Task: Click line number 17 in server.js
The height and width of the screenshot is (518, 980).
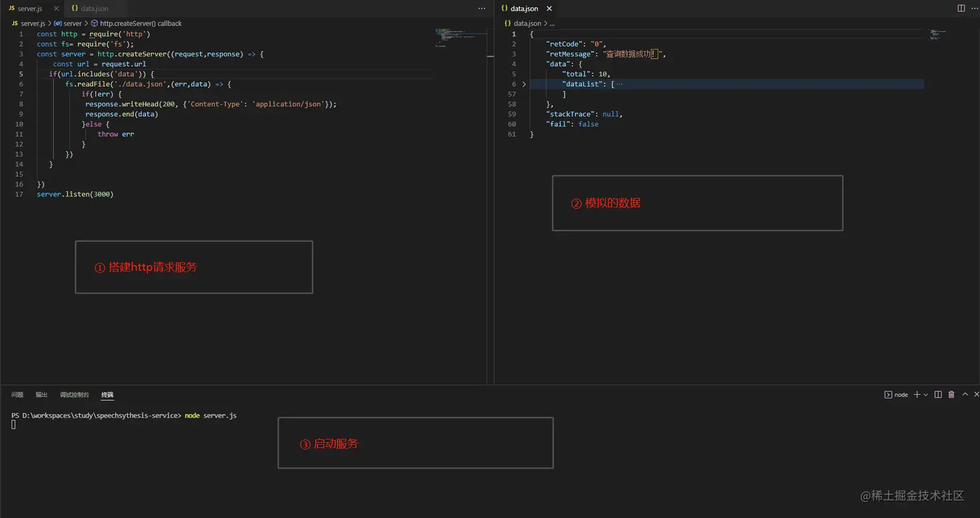Action: [x=19, y=194]
